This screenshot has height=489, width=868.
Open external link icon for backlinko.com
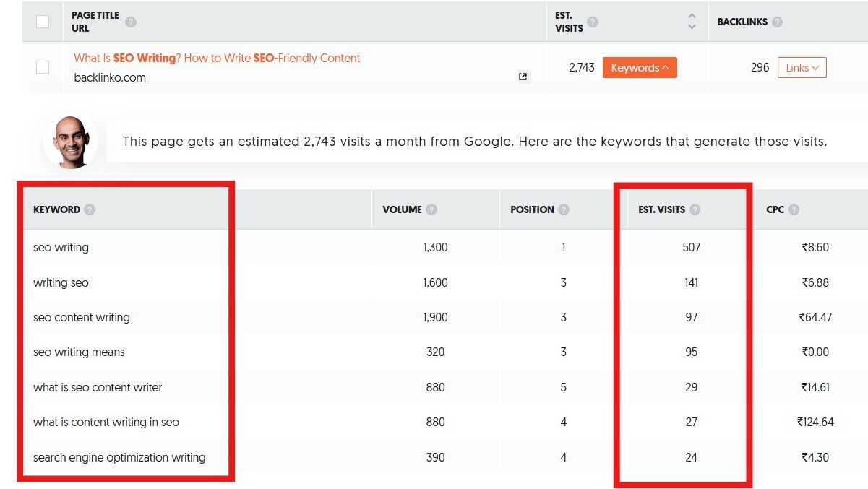[x=523, y=77]
